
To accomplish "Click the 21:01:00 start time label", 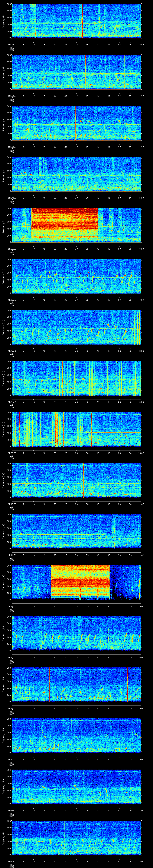I will pyautogui.click(x=12, y=44).
